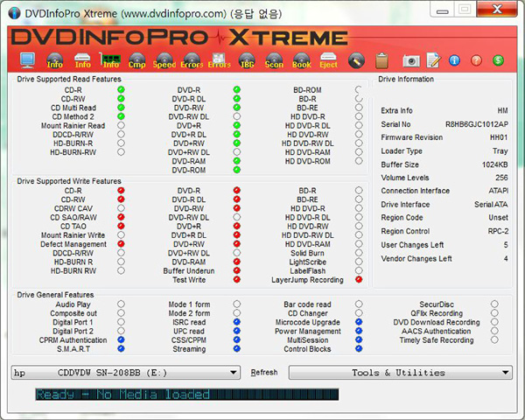525x420 pixels.
Task: Expand the Tools & Utilities dropdown
Action: click(x=401, y=373)
